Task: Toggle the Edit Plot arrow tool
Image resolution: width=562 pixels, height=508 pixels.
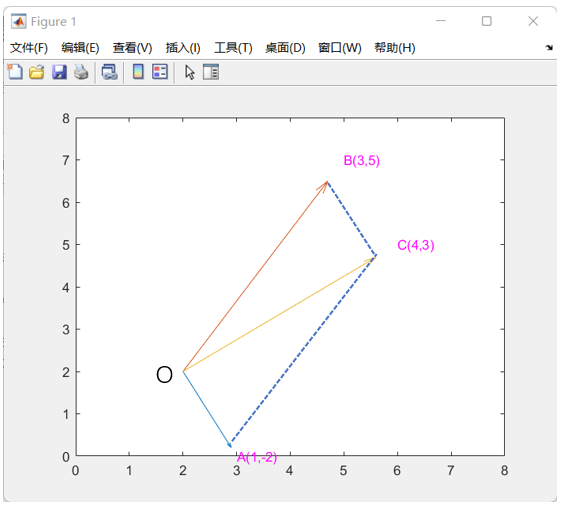Action: (190, 72)
